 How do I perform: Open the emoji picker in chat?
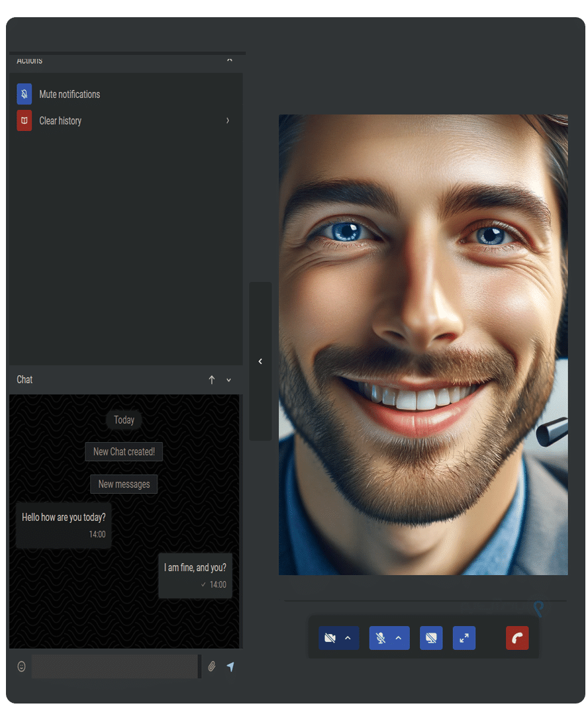[21, 666]
